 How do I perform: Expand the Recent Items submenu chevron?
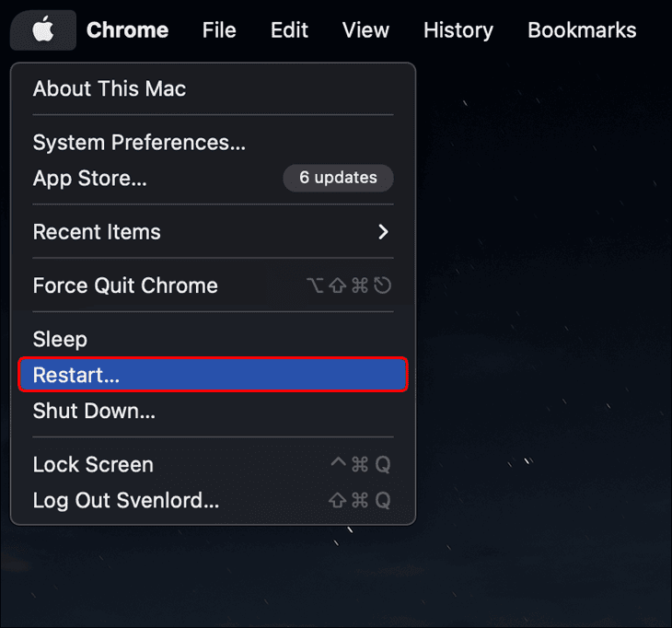(384, 232)
